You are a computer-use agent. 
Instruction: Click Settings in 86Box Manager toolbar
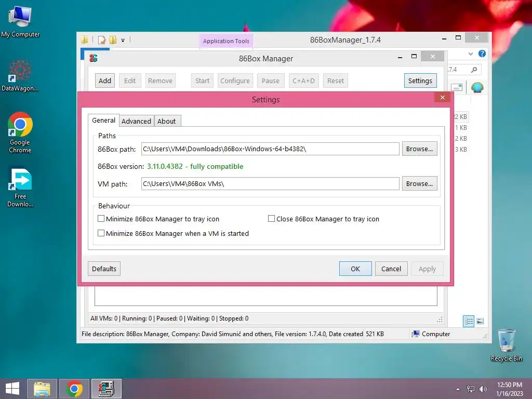pyautogui.click(x=420, y=81)
